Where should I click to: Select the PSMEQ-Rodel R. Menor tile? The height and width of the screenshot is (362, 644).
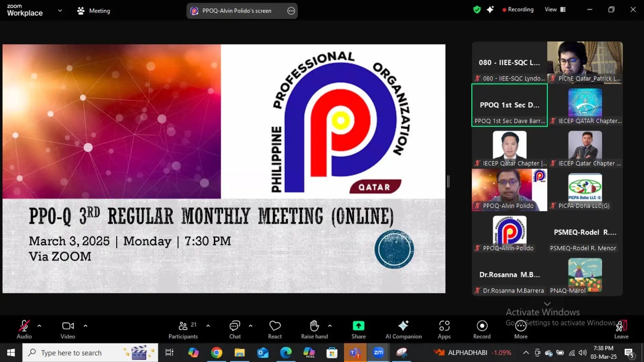tap(585, 233)
